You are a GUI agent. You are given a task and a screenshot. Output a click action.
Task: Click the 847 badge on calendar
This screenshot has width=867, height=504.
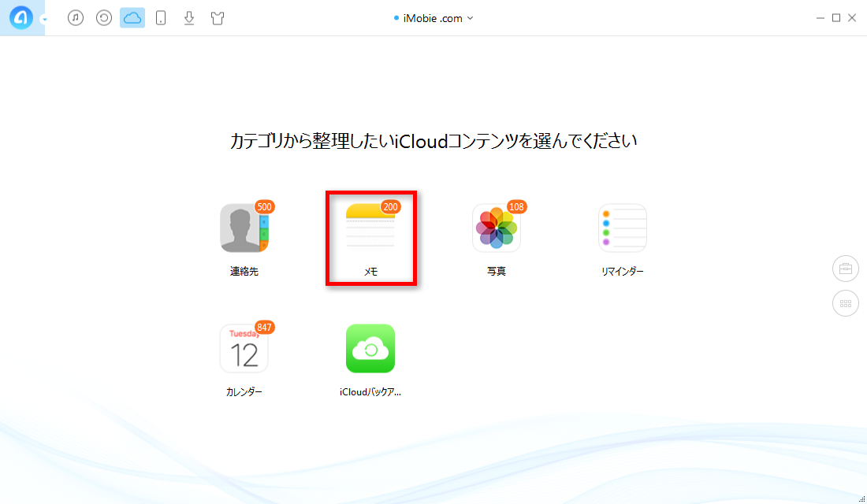pyautogui.click(x=264, y=327)
